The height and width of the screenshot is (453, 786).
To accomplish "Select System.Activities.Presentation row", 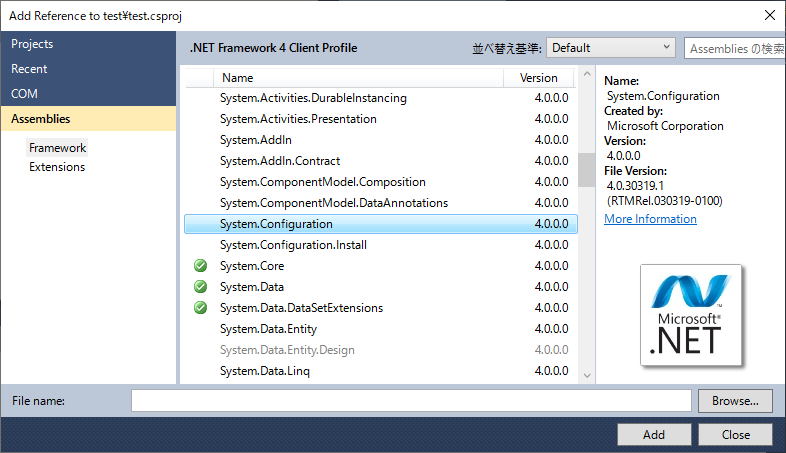I will [381, 119].
